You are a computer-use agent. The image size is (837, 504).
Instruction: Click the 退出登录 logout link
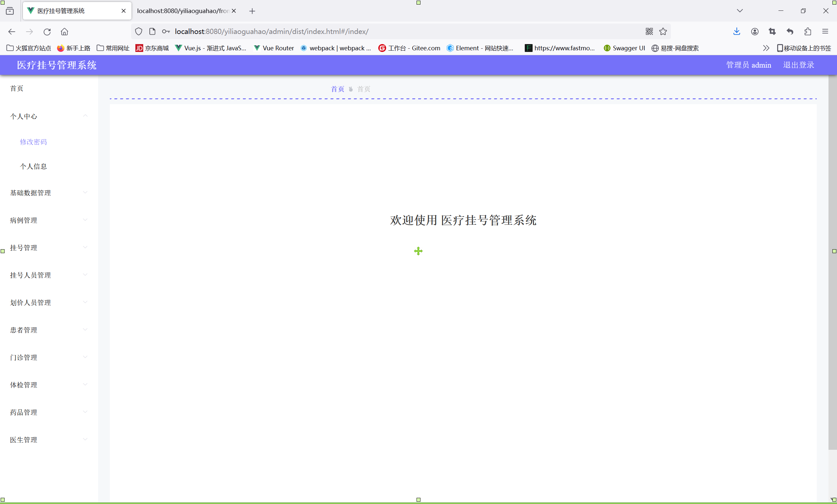[x=798, y=65]
